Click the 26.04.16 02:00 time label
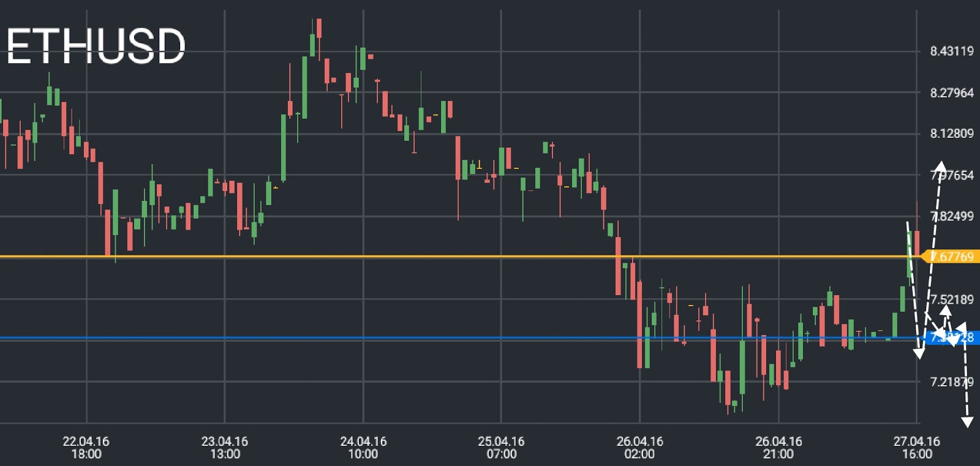The image size is (980, 466). click(x=639, y=448)
